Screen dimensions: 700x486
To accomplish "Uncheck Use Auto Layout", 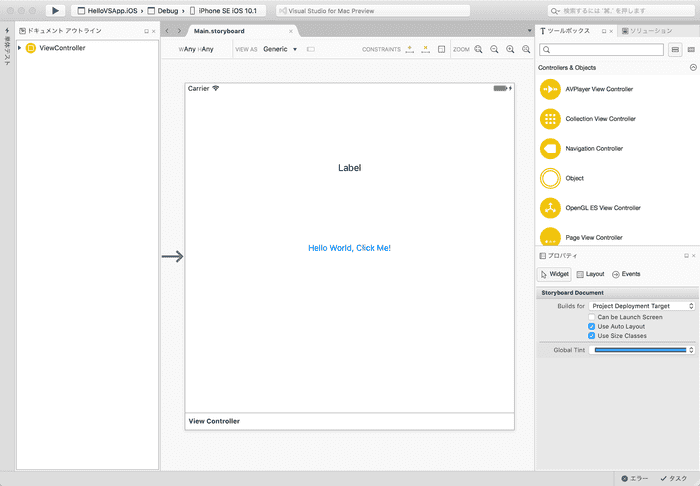I will (592, 327).
